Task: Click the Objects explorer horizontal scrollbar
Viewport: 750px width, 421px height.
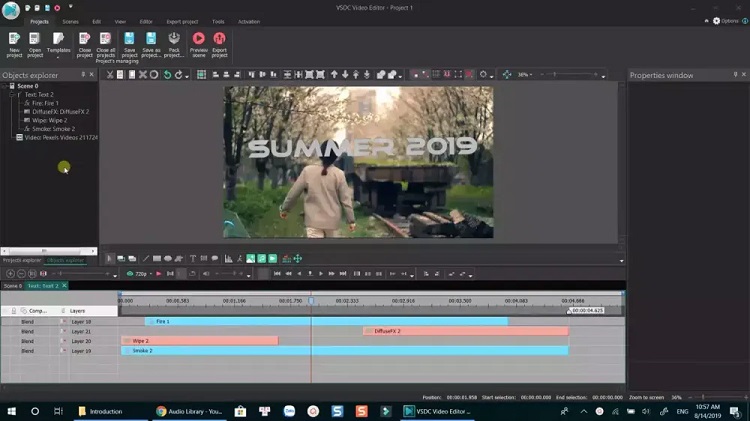Action: pyautogui.click(x=49, y=251)
